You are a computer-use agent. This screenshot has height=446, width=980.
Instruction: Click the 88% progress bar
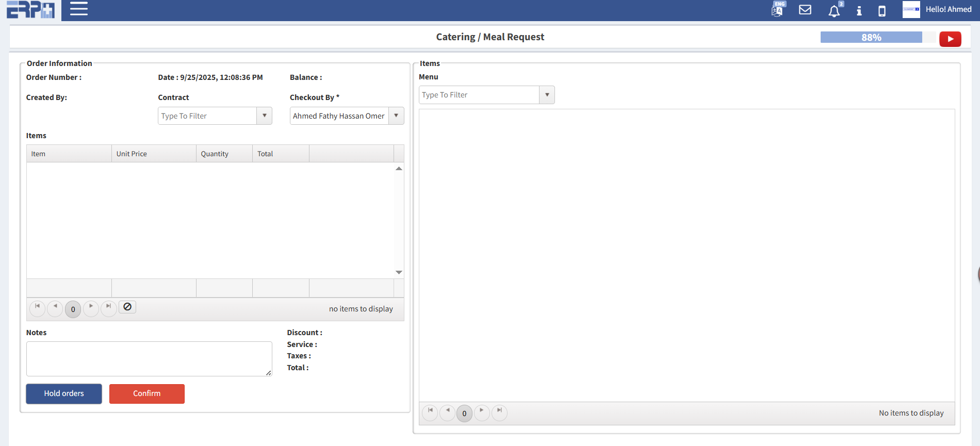click(871, 38)
